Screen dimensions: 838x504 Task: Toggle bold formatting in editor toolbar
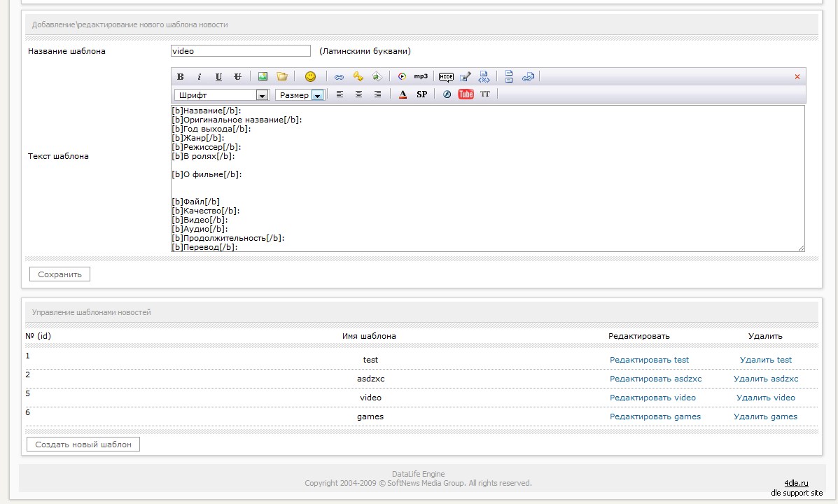pyautogui.click(x=180, y=77)
